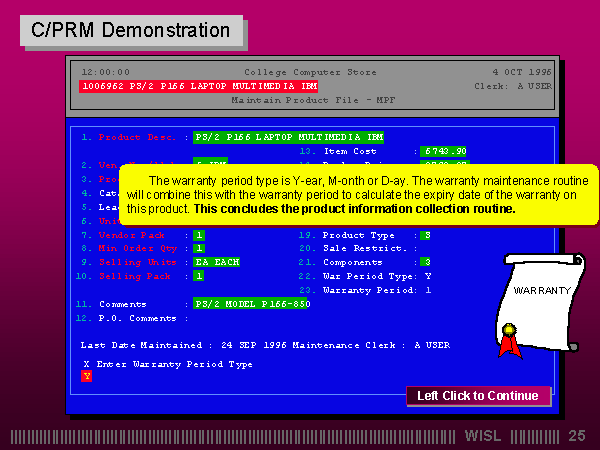600x450 pixels.
Task: Select the Selling Pack value field
Action: [199, 276]
